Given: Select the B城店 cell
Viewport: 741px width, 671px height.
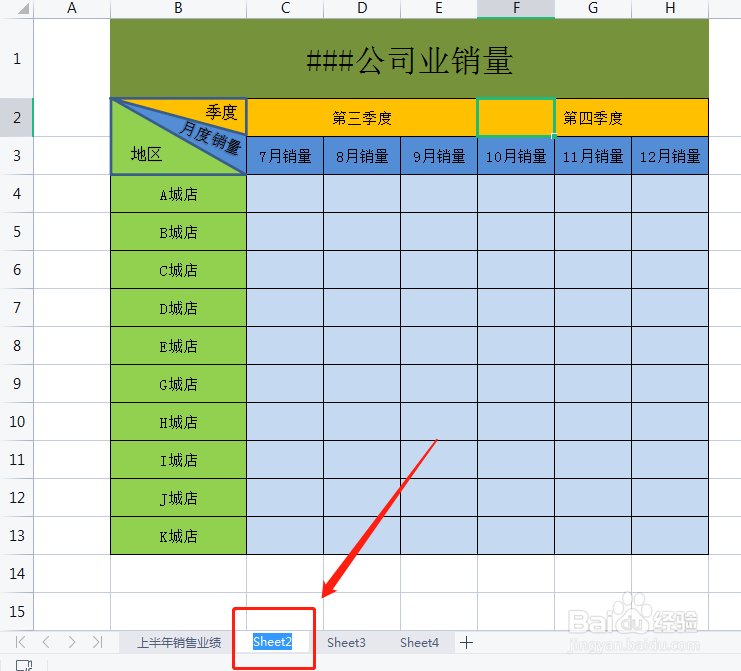Looking at the screenshot, I should [x=178, y=232].
